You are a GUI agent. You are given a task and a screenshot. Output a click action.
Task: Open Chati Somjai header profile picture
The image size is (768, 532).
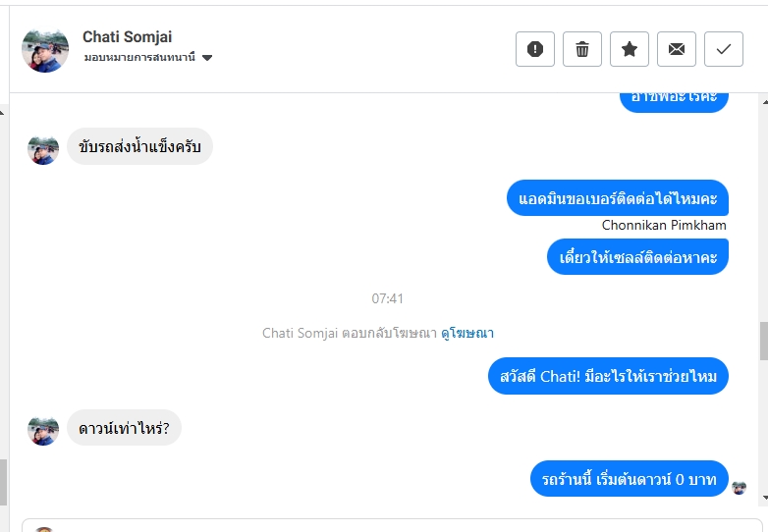click(x=45, y=49)
